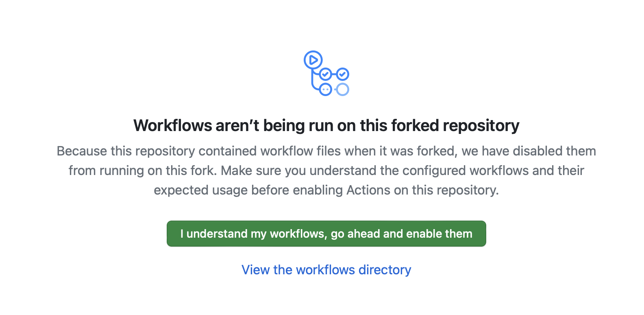Click the paragraph line starting "from running on this fork"
The image size is (644, 315).
coord(326,171)
